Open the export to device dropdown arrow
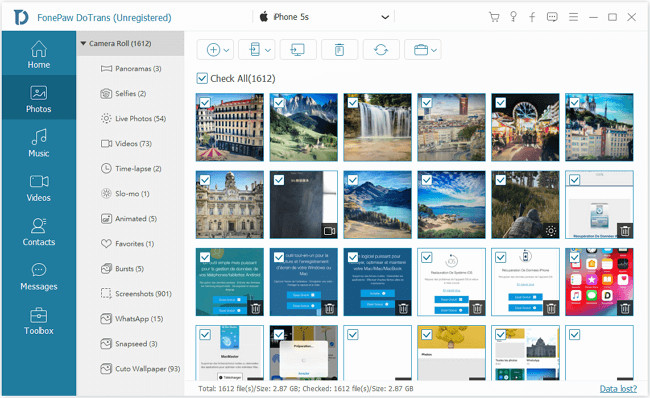The width and height of the screenshot is (650, 398). 268,50
